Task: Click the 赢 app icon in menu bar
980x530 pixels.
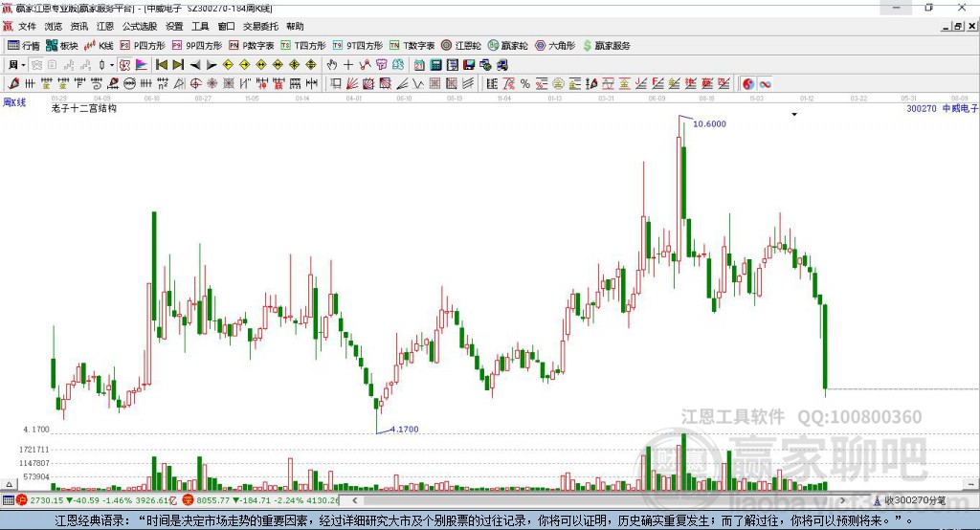Action: click(8, 26)
